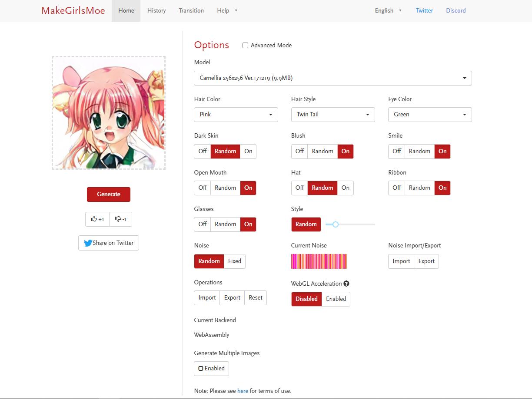Click the WebGL Acceleration help question mark

(x=346, y=284)
